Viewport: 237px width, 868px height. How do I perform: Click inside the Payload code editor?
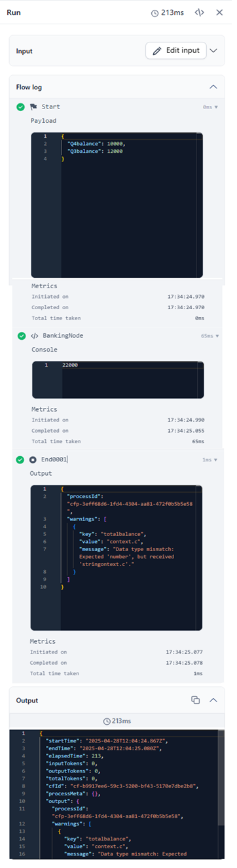coord(117,206)
